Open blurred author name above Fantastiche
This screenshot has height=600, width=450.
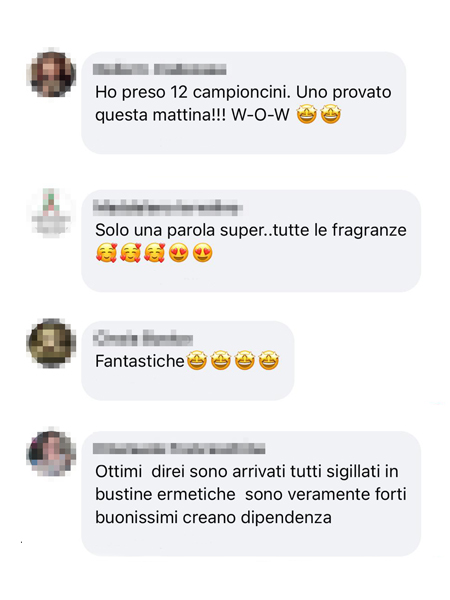(x=143, y=338)
